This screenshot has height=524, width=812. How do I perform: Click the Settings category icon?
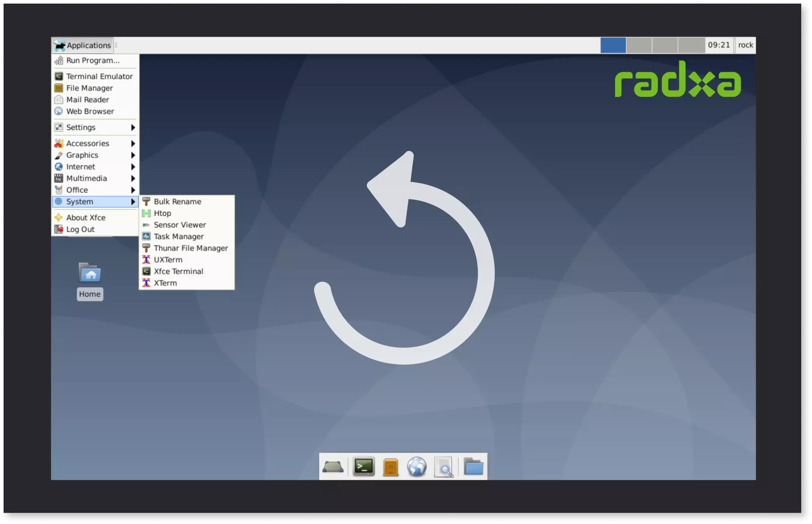(59, 128)
